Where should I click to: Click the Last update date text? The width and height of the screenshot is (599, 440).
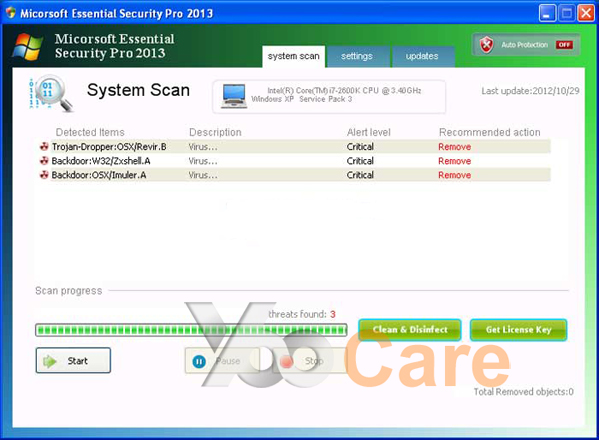click(x=530, y=91)
